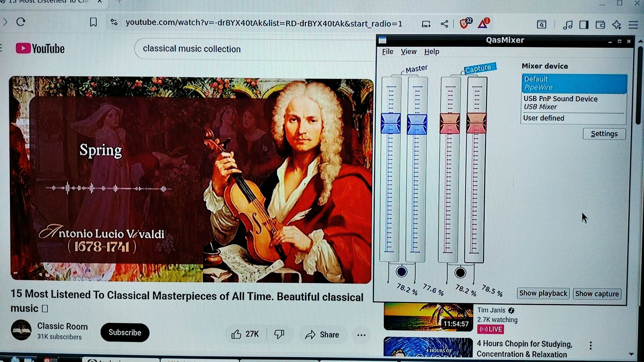Open the Brave Wallet icon
Viewport: 644px width, 362px height.
pos(600,24)
